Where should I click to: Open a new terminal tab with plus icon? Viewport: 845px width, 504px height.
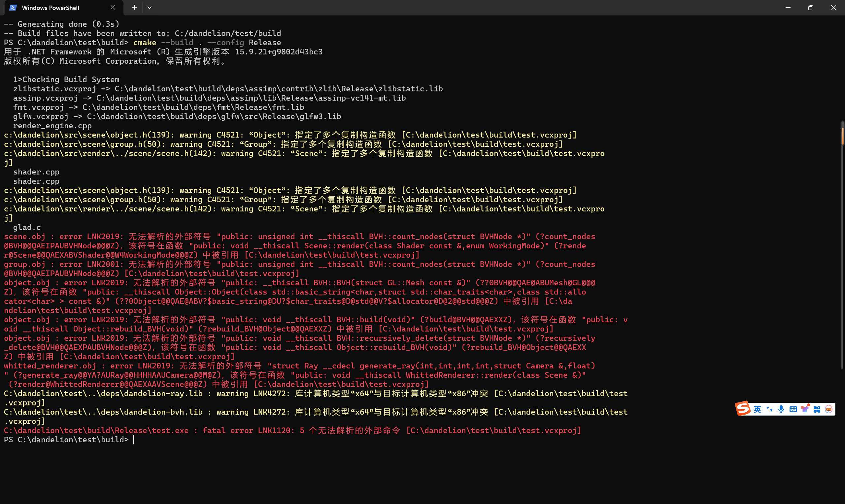[134, 8]
